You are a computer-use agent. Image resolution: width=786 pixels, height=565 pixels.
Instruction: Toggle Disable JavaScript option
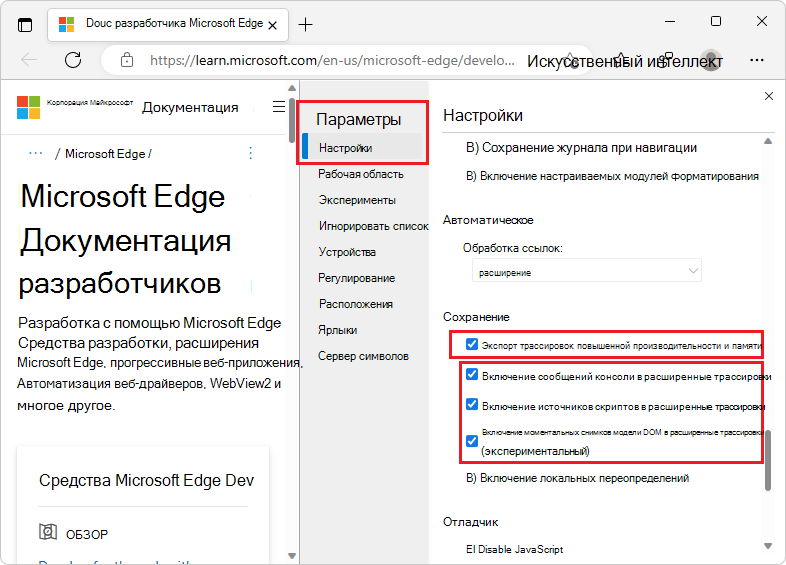coord(514,549)
